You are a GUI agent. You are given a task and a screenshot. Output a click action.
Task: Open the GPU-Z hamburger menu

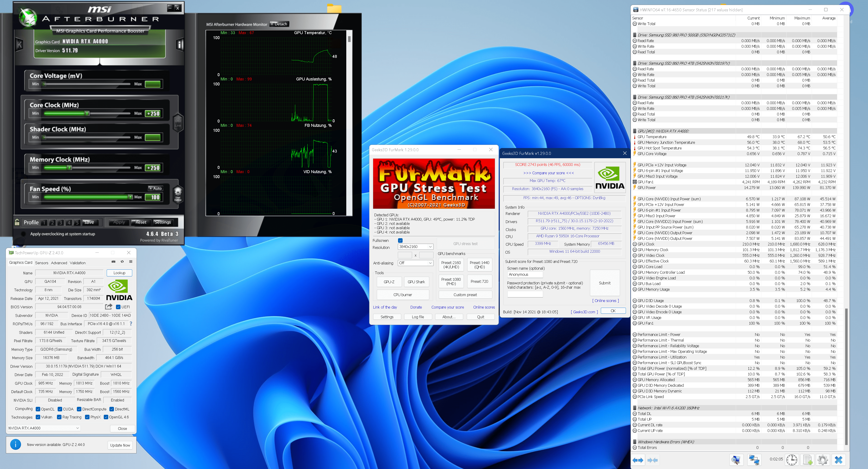point(131,262)
